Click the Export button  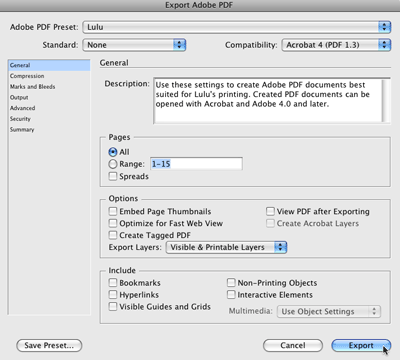[x=361, y=345]
